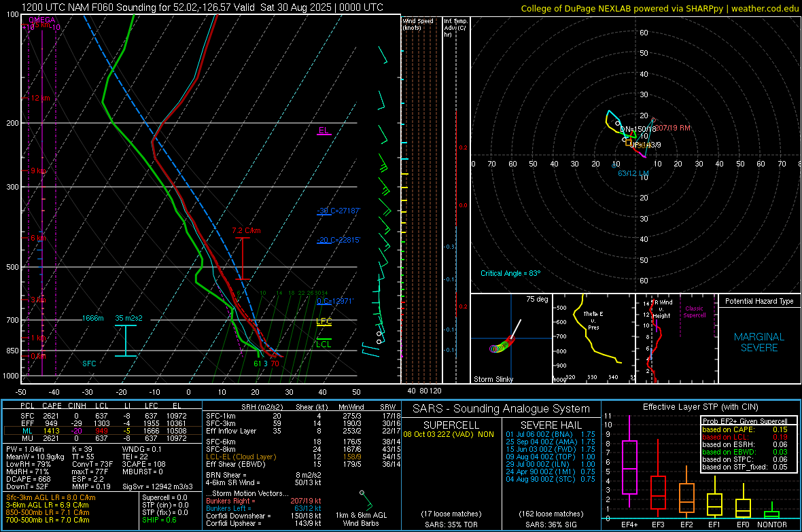Click the DCAPE = 668 value

[x=28, y=479]
